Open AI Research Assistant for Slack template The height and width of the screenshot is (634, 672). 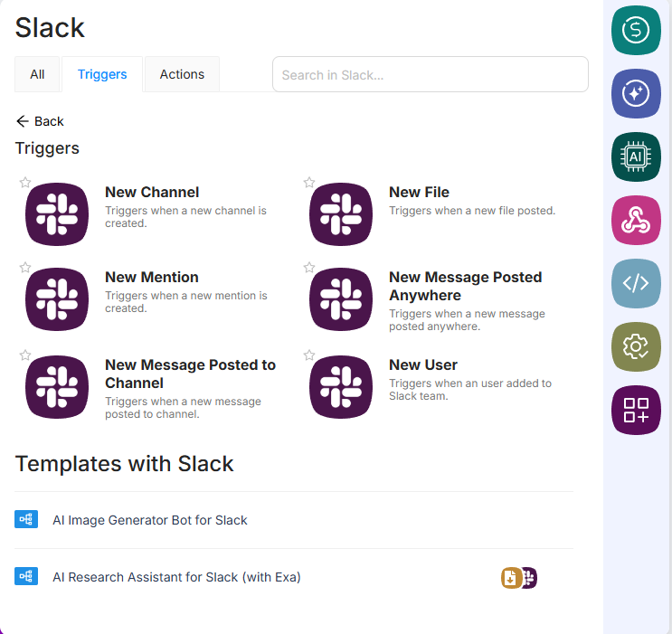(176, 577)
